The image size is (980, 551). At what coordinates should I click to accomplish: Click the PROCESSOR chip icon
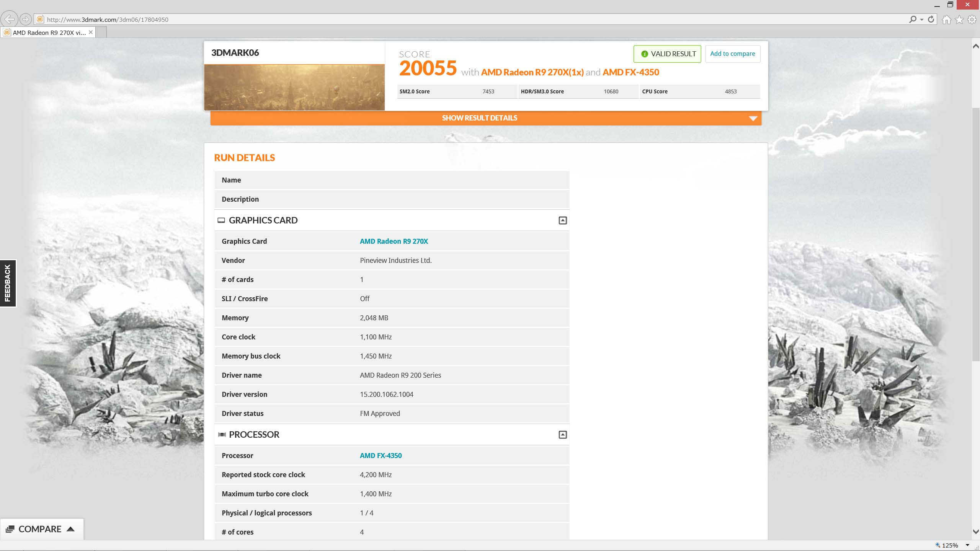pyautogui.click(x=222, y=435)
